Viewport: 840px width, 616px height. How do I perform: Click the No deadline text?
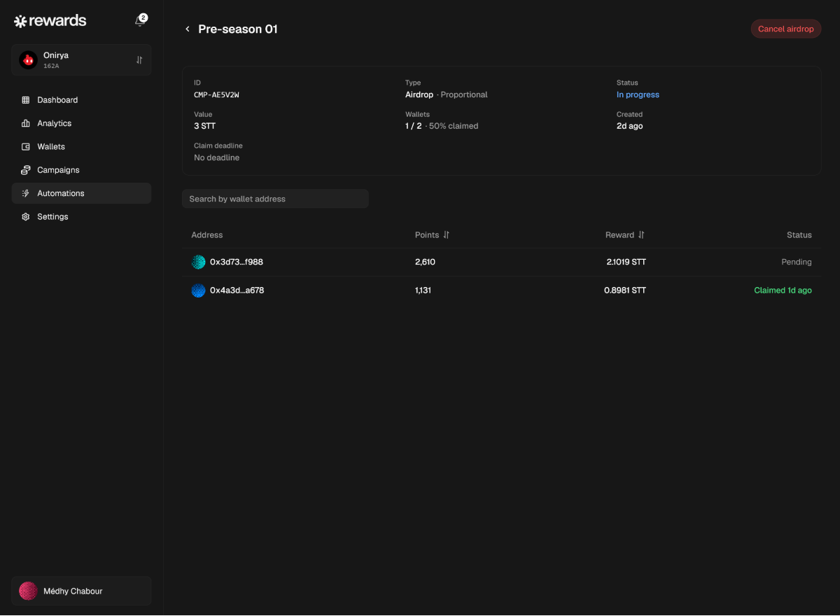[x=216, y=157]
